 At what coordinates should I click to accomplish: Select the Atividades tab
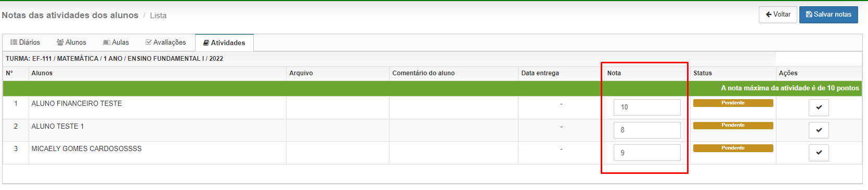tap(224, 43)
